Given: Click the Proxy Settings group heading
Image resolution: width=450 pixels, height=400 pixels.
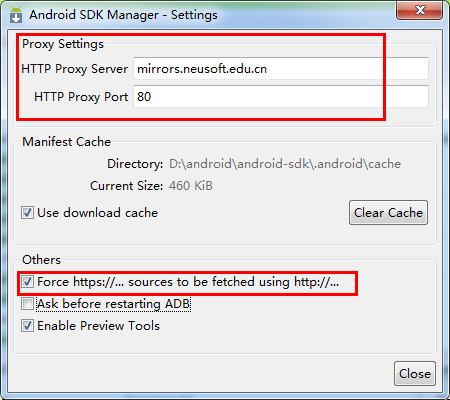Looking at the screenshot, I should click(x=63, y=44).
